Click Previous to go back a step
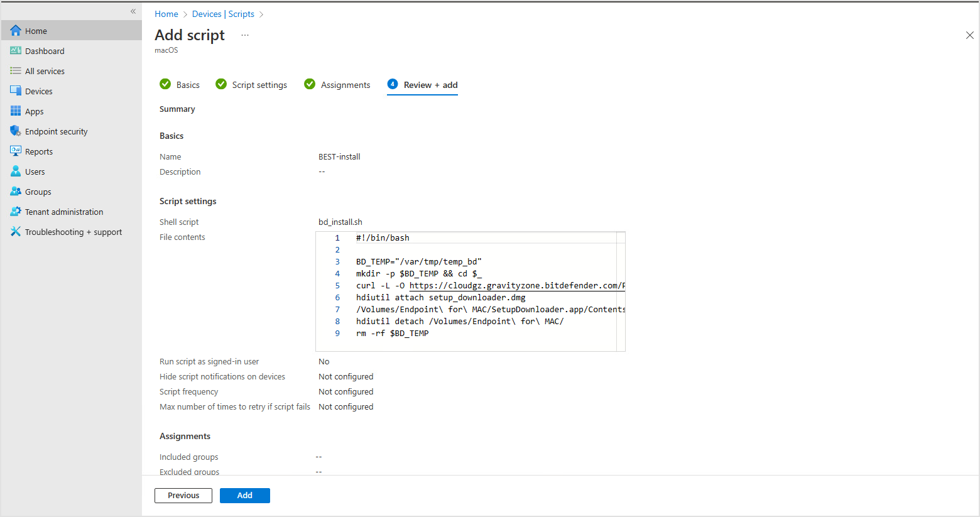 183,495
